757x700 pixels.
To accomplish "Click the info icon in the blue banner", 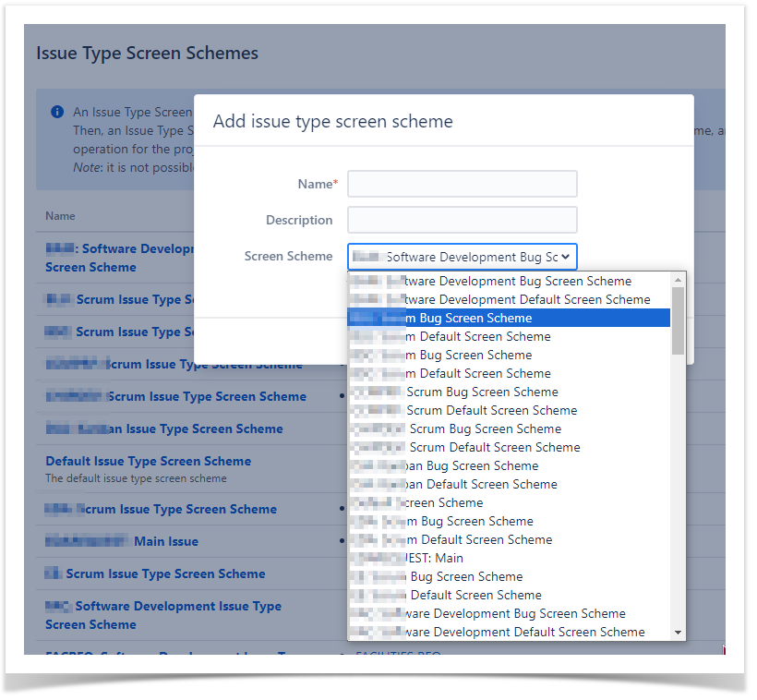I will [x=57, y=112].
